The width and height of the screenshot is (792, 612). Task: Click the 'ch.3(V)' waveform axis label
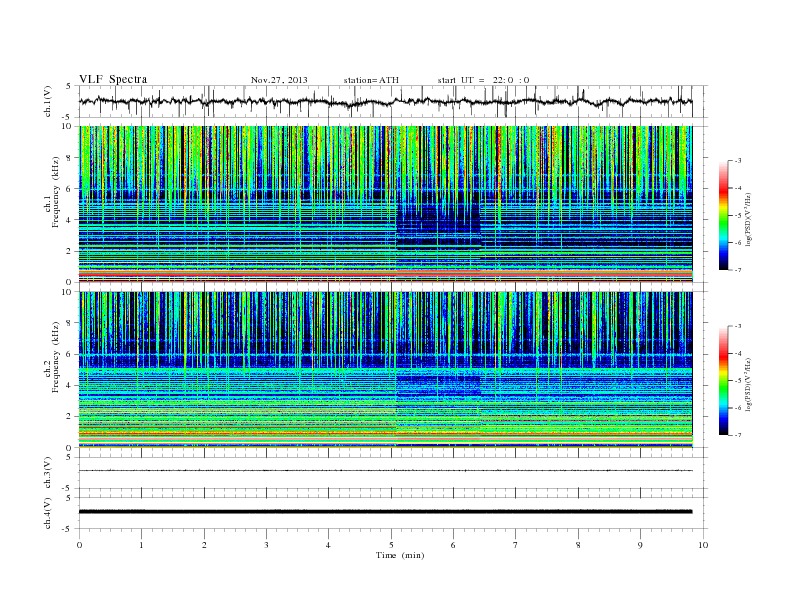(48, 473)
